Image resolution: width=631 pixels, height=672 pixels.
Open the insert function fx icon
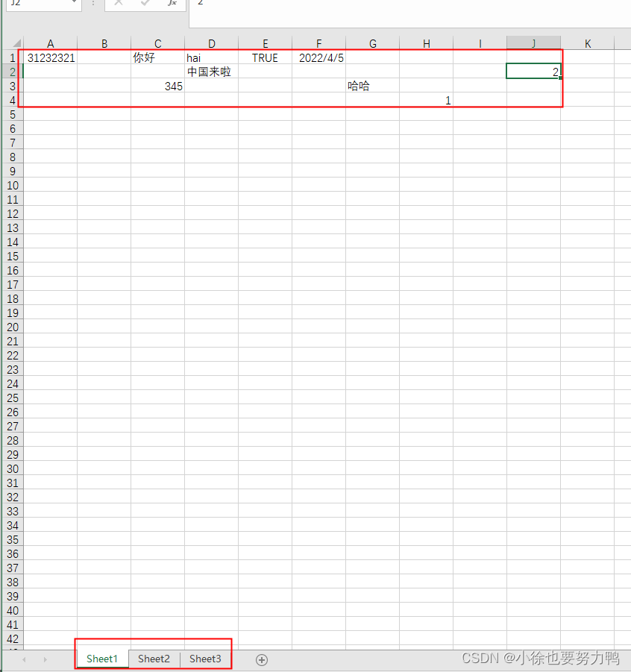click(172, 2)
